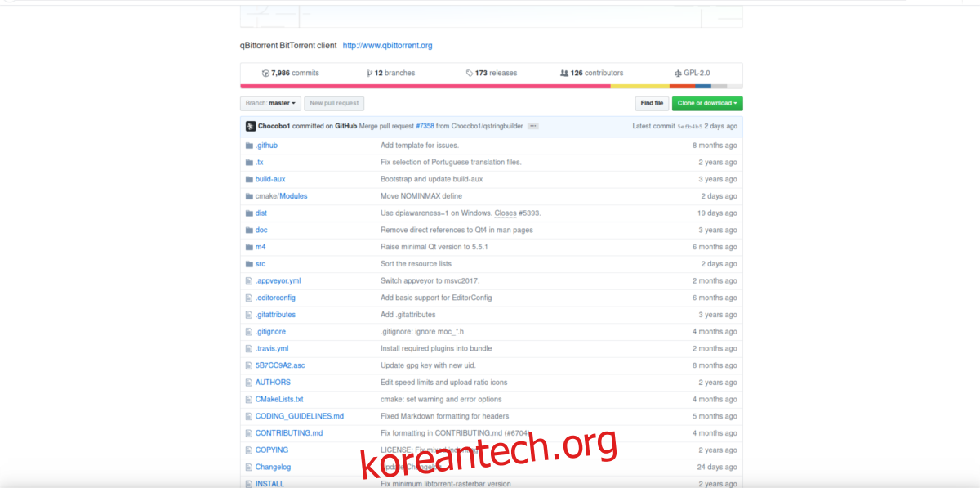Open pull request #7358 link
980x488 pixels.
pyautogui.click(x=425, y=127)
